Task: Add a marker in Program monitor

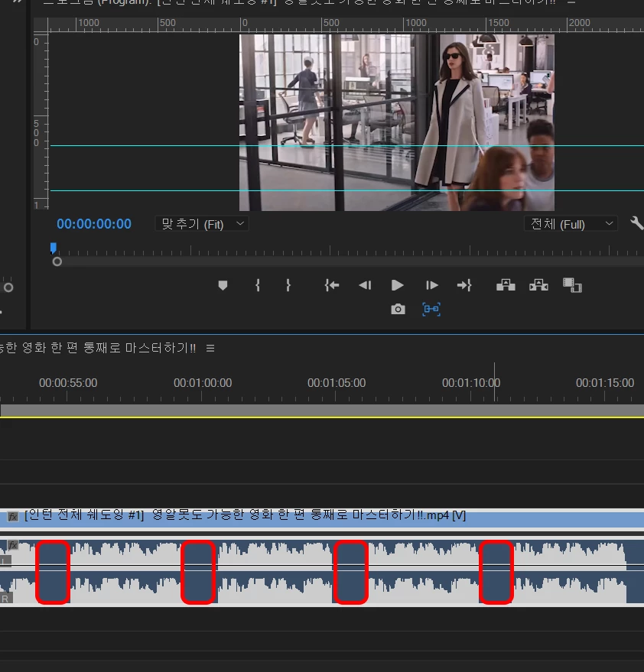Action: (223, 285)
